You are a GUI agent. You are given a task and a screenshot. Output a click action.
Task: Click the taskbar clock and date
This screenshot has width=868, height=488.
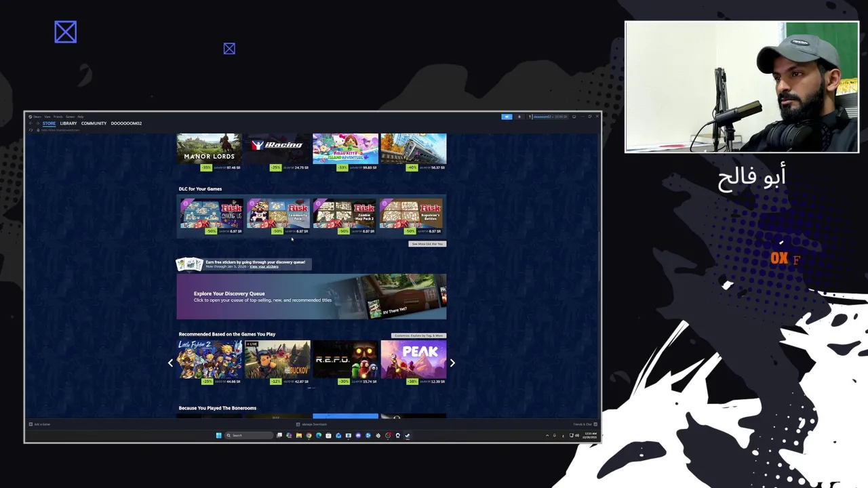(591, 435)
